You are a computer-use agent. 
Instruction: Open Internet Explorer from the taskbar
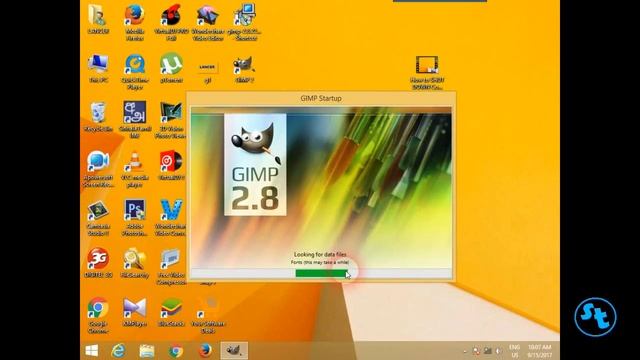(x=118, y=351)
